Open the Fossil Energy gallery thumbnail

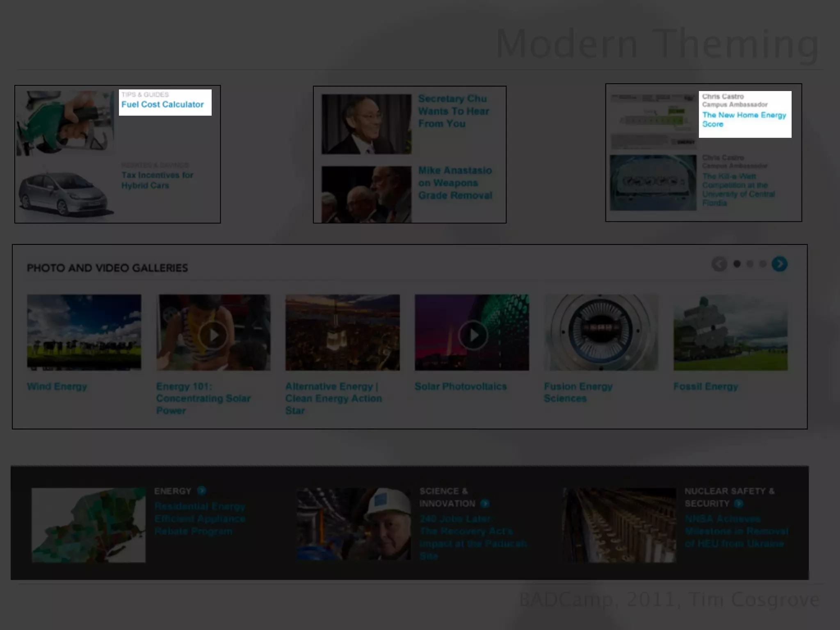[x=730, y=332]
